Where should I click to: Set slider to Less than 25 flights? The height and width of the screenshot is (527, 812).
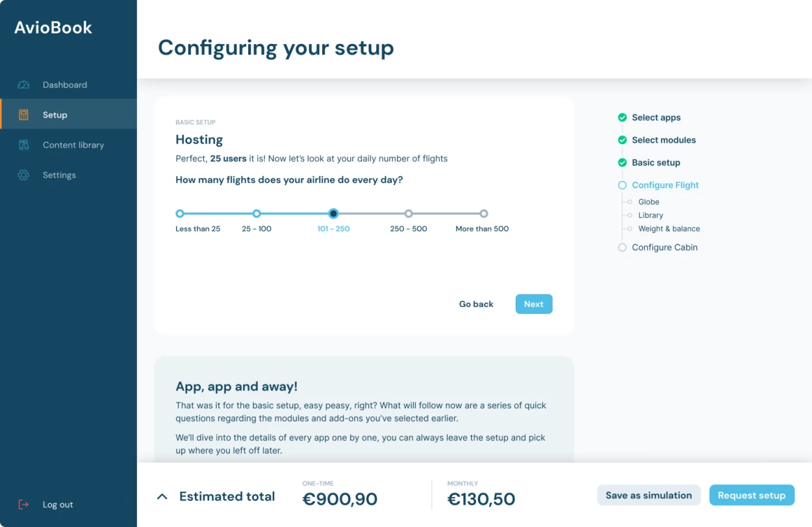point(180,214)
